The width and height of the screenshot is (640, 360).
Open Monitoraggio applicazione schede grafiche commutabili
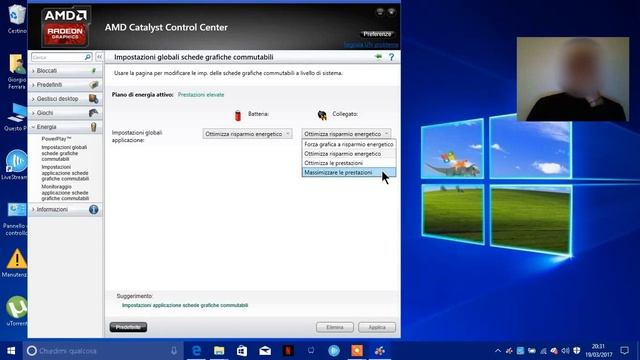(65, 193)
